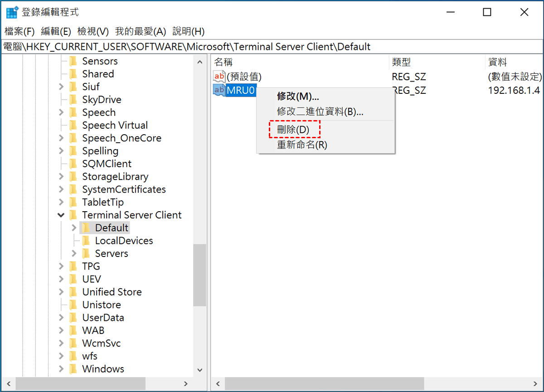
Task: Expand the WcmSvc key
Action: point(61,344)
